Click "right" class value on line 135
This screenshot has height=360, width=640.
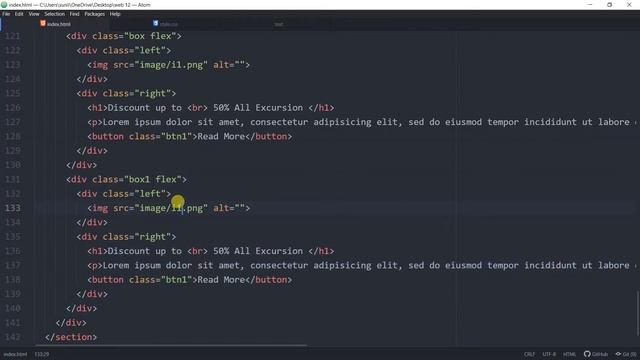tap(152, 237)
